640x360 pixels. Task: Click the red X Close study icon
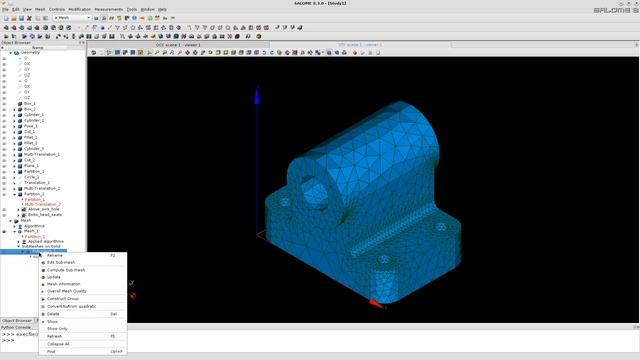point(29,18)
